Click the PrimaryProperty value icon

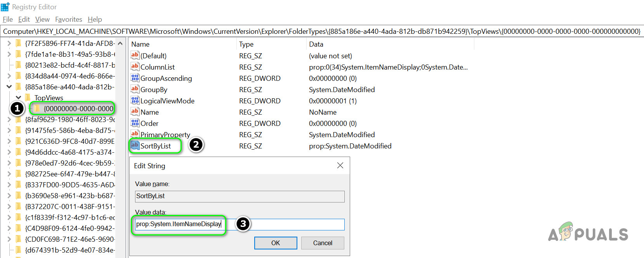[x=135, y=134]
